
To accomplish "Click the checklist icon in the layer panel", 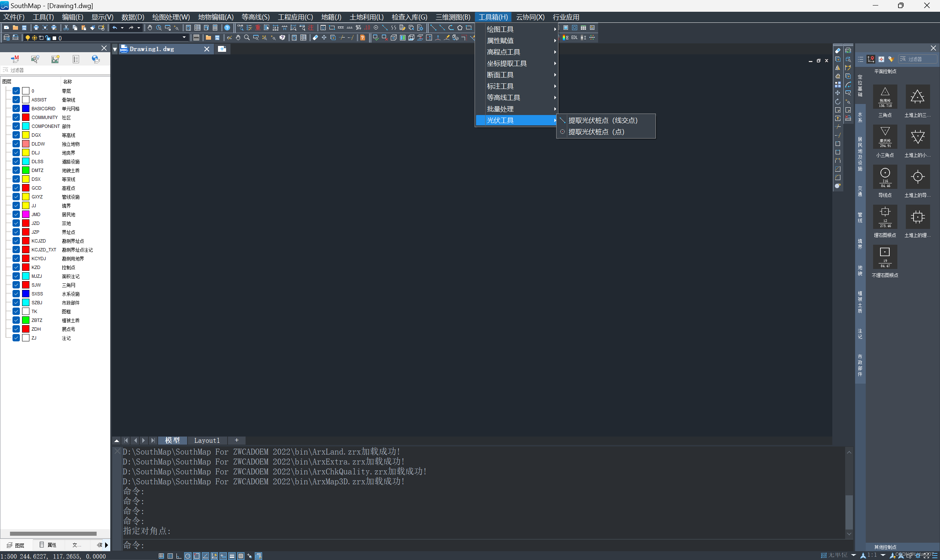I will pos(76,59).
